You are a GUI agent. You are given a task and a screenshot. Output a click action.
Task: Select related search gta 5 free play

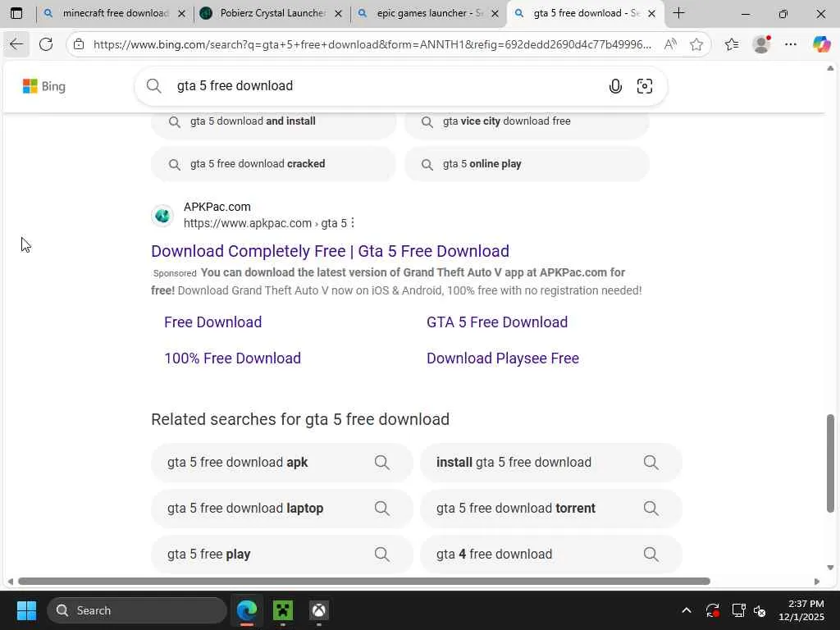coord(282,555)
